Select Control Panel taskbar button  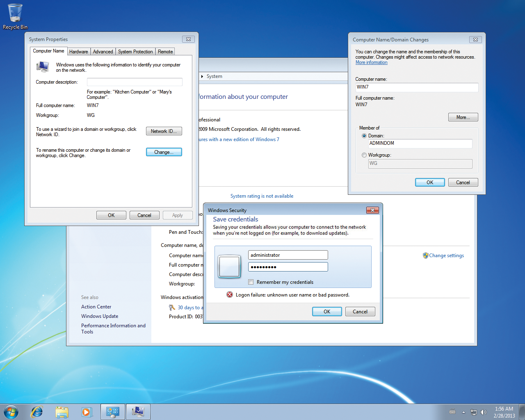coord(112,412)
